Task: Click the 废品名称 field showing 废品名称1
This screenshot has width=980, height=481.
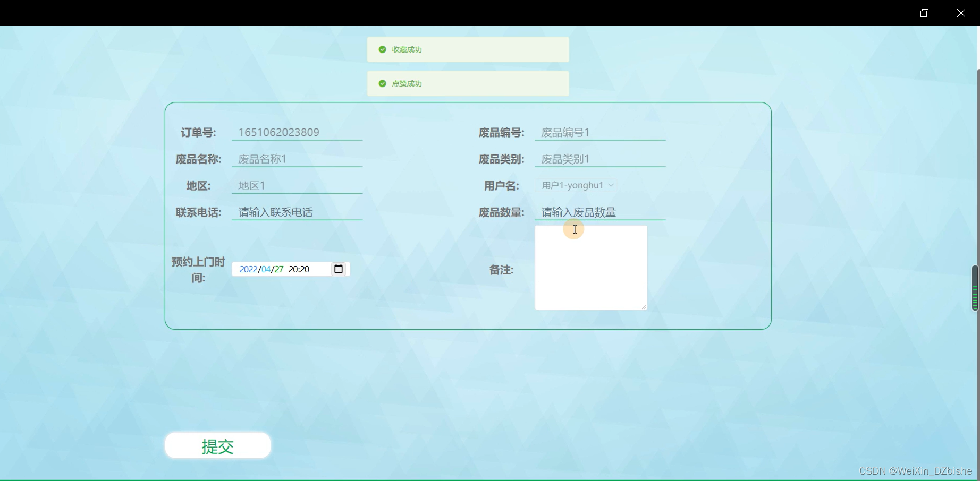Action: coord(297,159)
